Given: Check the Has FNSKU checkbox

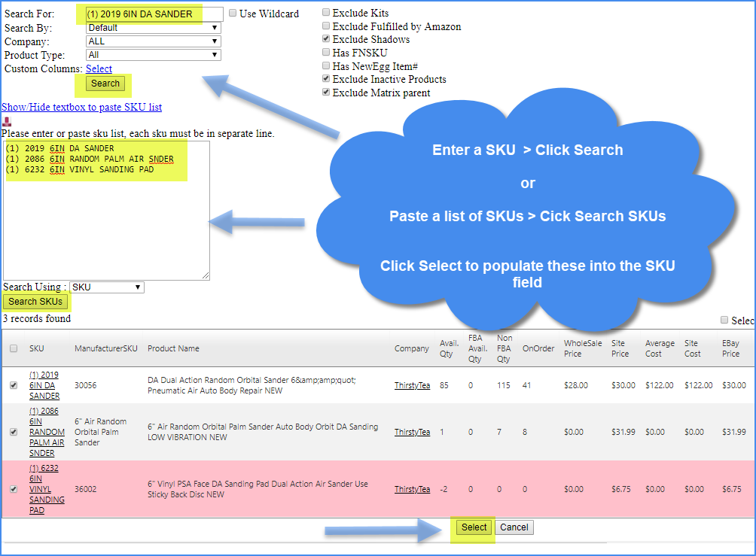Looking at the screenshot, I should tap(325, 53).
